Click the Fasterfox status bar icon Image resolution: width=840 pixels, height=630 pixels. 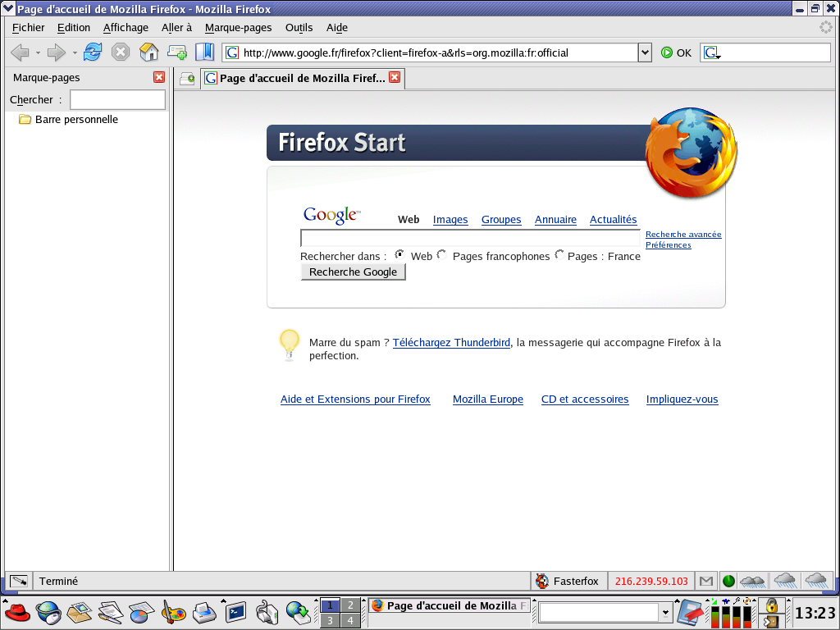(x=541, y=581)
